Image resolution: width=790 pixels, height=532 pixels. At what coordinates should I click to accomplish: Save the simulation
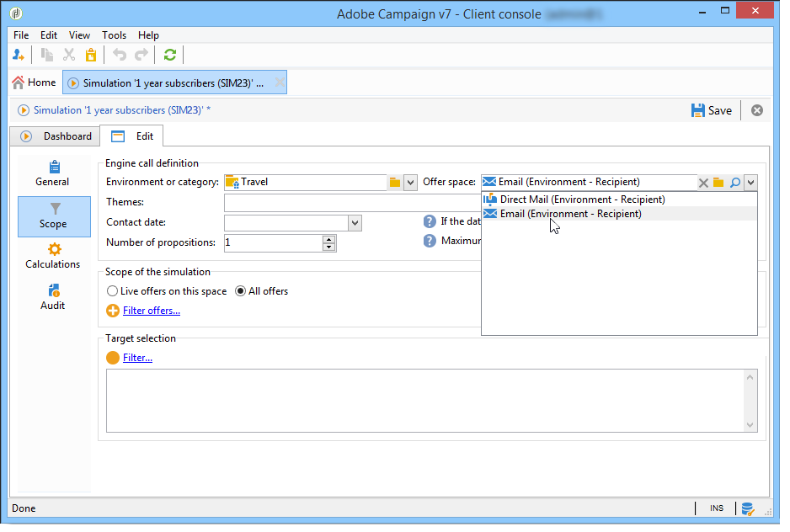712,111
